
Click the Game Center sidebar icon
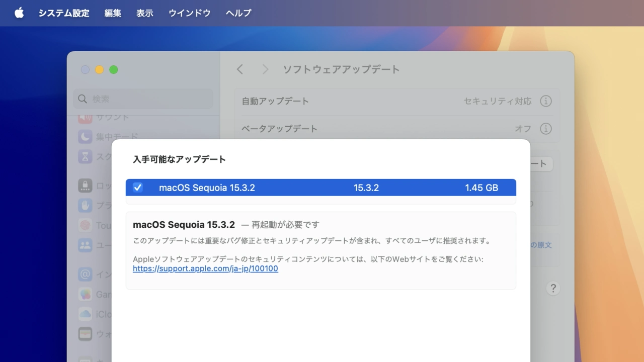click(x=85, y=294)
